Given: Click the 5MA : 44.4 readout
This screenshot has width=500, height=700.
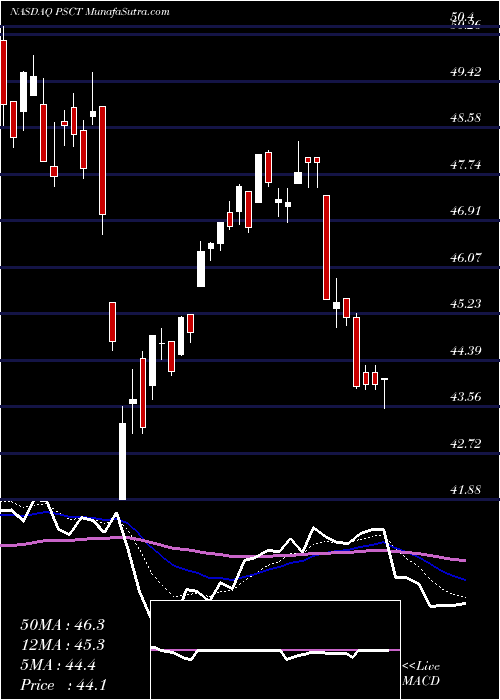Looking at the screenshot, I should point(58,665).
